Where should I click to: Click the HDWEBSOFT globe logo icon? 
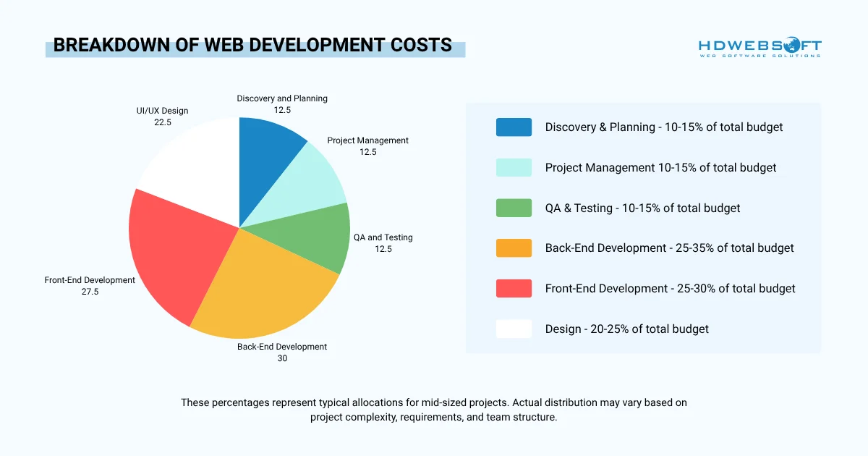(x=792, y=43)
